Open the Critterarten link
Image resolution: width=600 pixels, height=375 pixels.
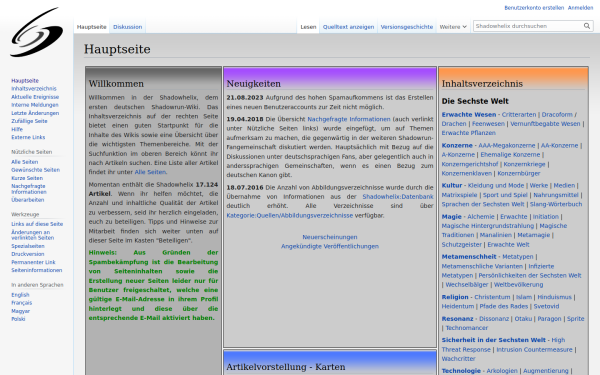coord(519,114)
